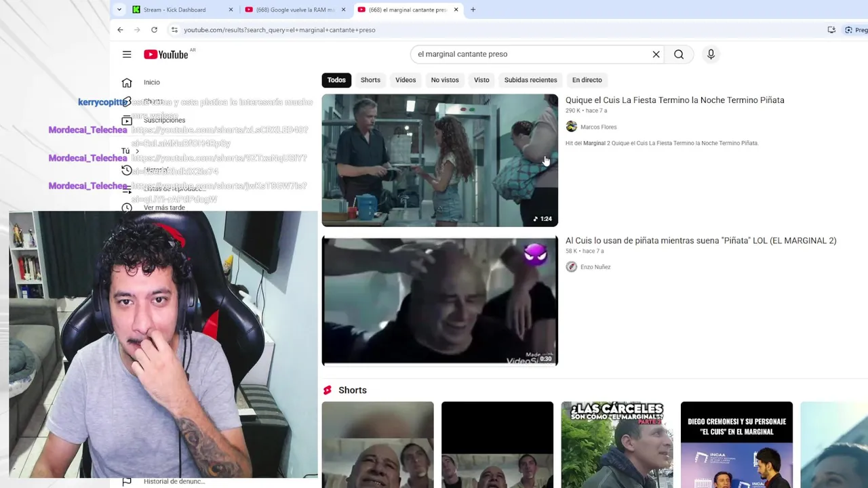Start voice search with the microphone icon
Viewport: 868px width, 488px height.
[711, 54]
